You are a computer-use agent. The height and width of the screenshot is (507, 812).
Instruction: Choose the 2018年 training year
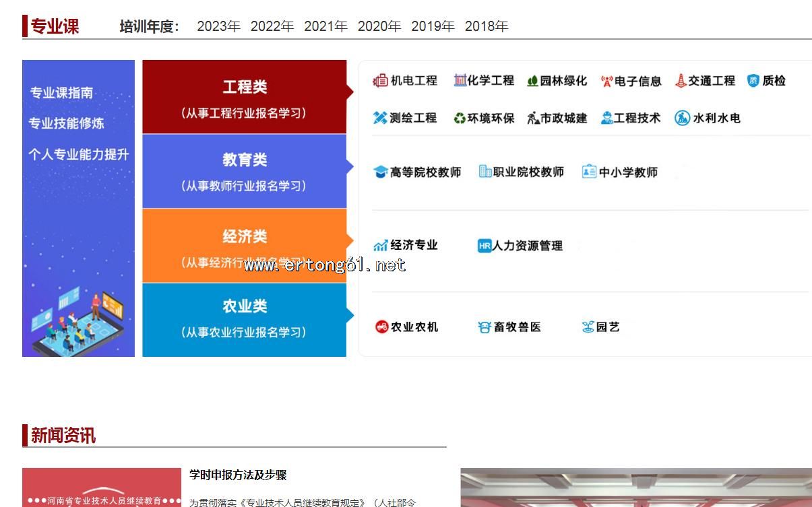pos(486,26)
